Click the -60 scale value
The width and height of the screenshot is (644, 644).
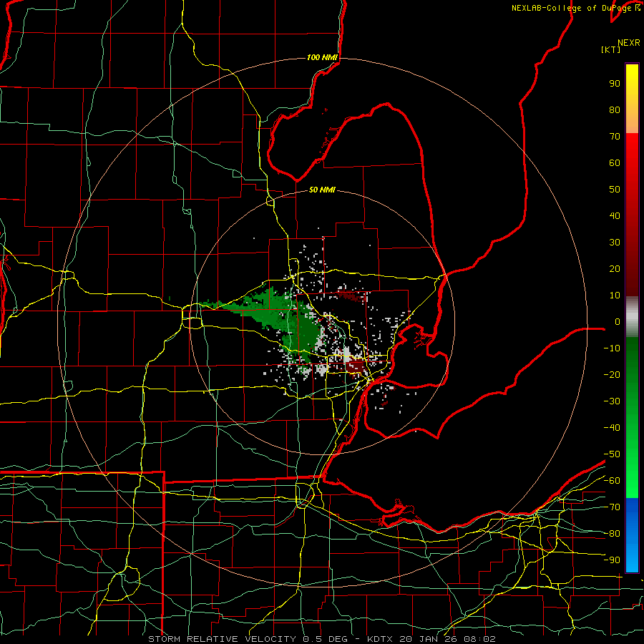(x=612, y=481)
